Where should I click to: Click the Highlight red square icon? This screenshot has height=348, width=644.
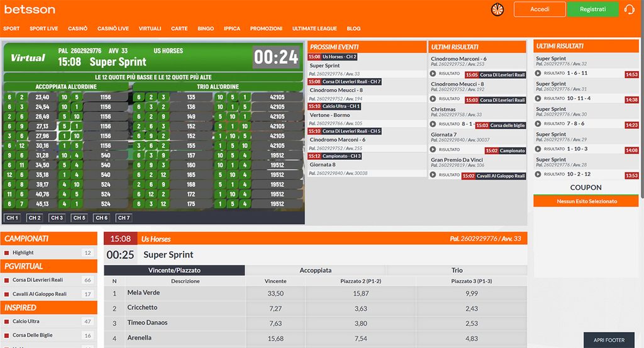6,253
